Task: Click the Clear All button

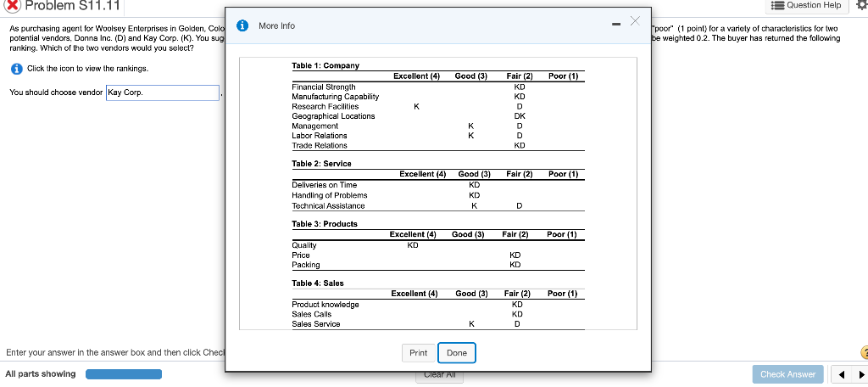Action: (440, 375)
